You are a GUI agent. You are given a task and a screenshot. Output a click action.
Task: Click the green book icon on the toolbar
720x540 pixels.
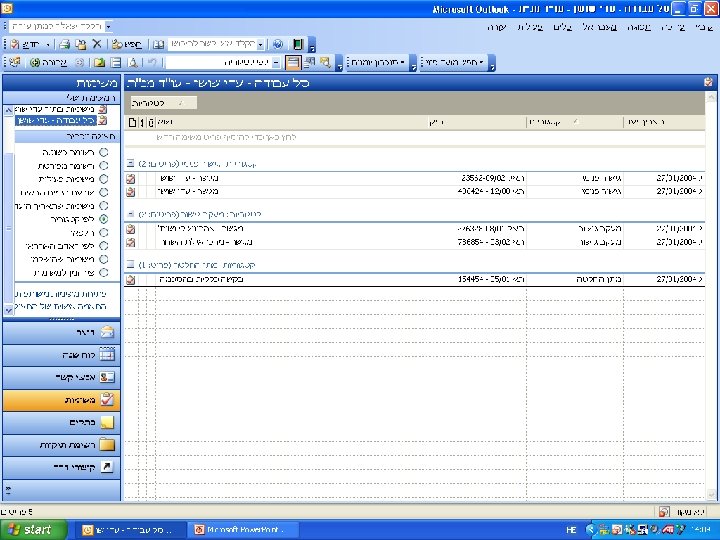click(x=298, y=45)
